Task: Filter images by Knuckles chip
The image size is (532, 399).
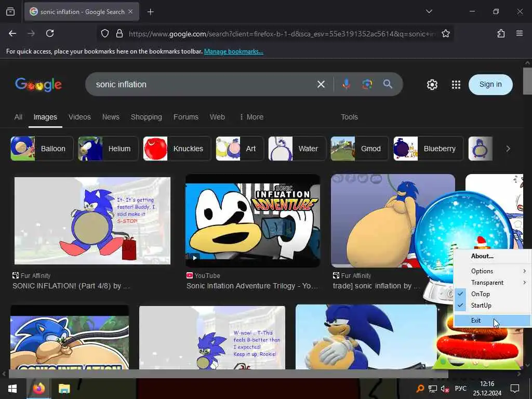Action: pos(177,149)
